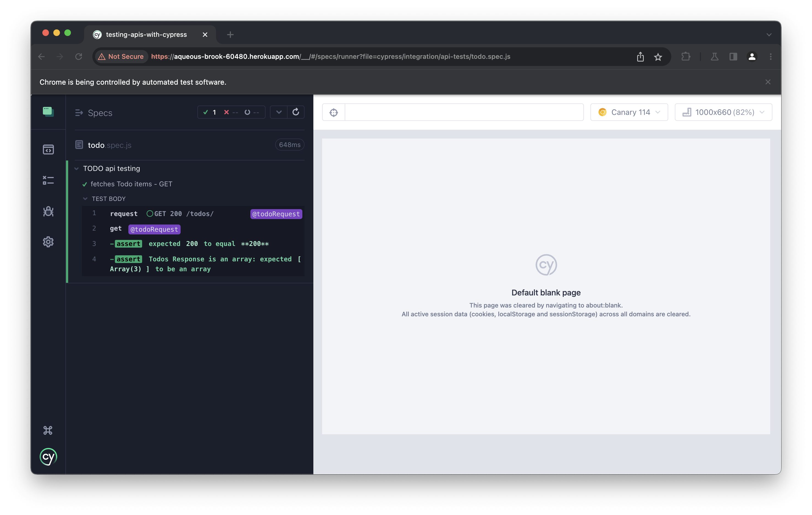Screen dimensions: 812x515
Task: Open Cypress settings gear icon
Action: [x=48, y=242]
